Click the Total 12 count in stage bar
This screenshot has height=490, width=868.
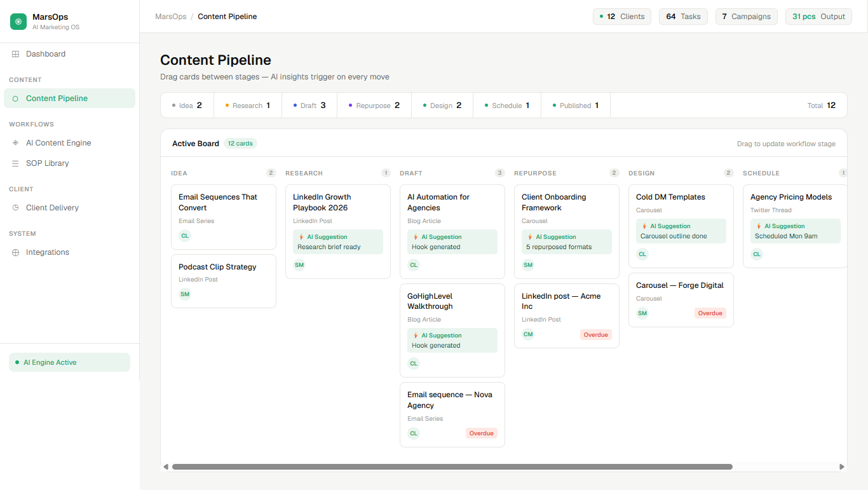point(822,105)
